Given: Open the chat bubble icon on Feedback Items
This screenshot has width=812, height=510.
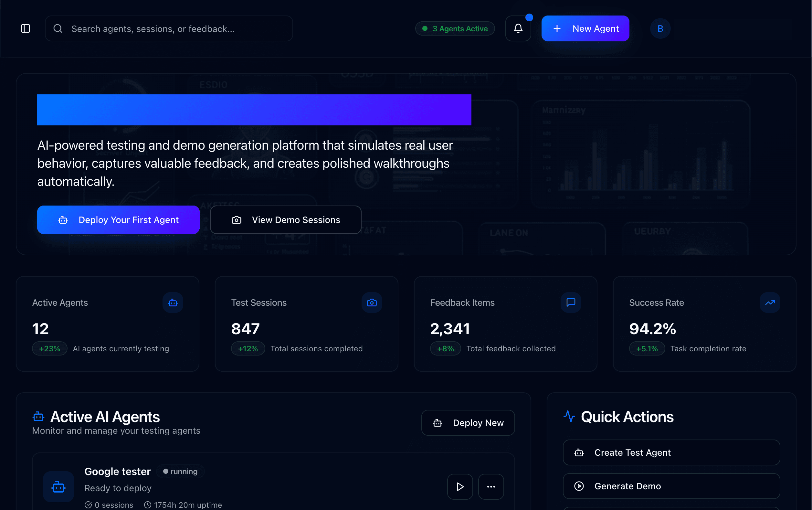Looking at the screenshot, I should tap(571, 303).
